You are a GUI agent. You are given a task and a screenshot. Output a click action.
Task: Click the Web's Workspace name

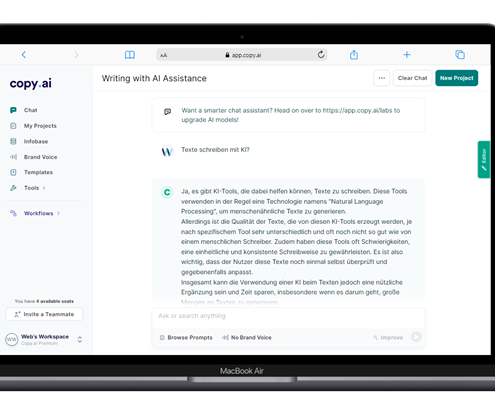tap(45, 337)
